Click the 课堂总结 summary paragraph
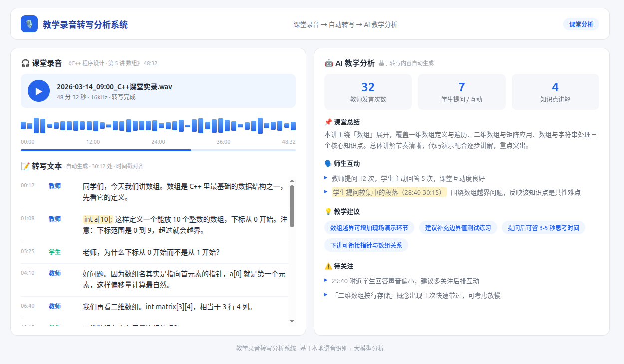The height and width of the screenshot is (364, 624). [461, 140]
